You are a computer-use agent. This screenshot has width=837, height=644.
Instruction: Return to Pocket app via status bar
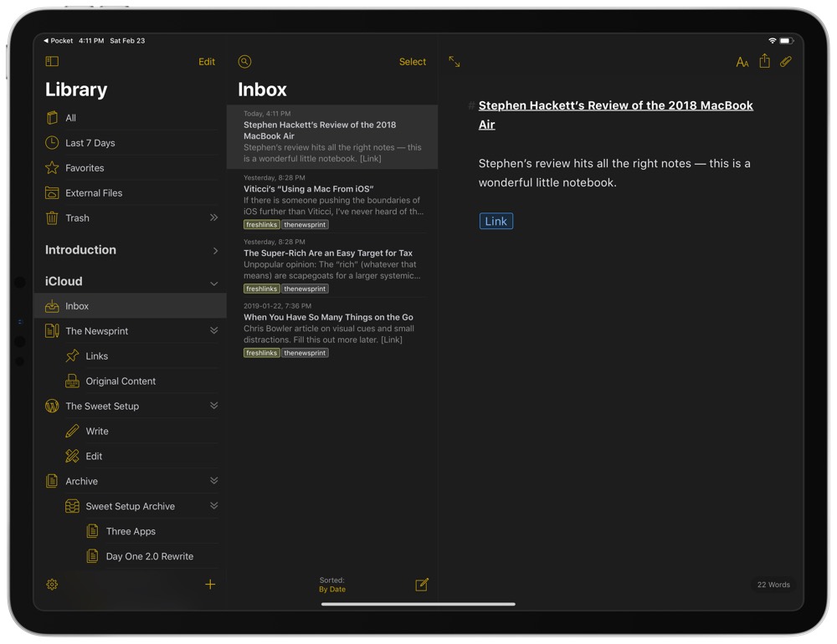[x=59, y=40]
